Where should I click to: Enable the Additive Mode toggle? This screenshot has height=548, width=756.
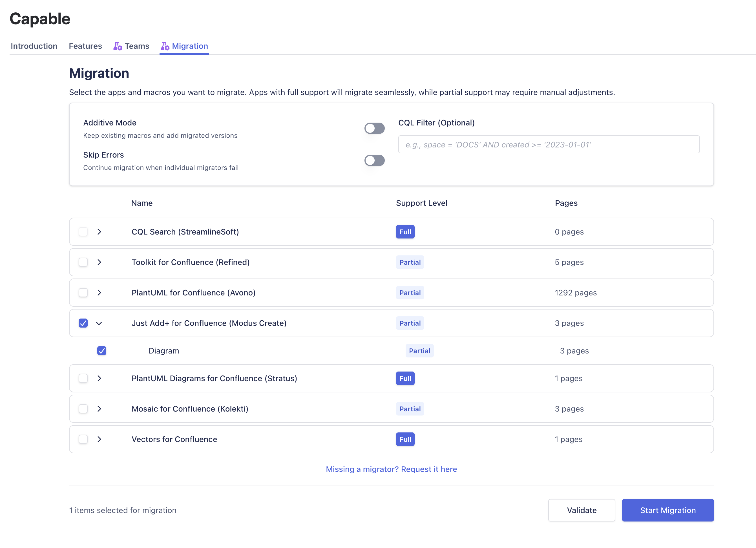click(x=374, y=128)
